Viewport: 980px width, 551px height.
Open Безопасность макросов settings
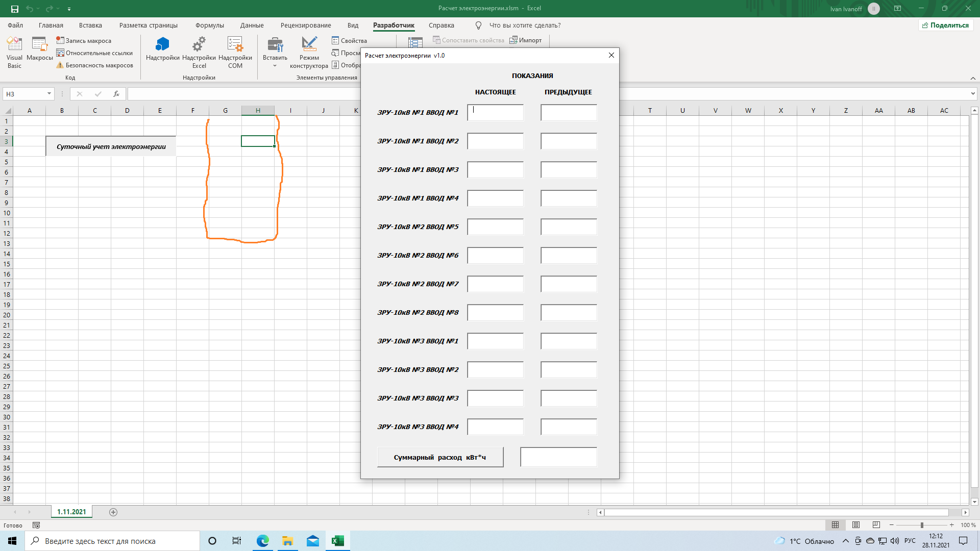click(95, 65)
